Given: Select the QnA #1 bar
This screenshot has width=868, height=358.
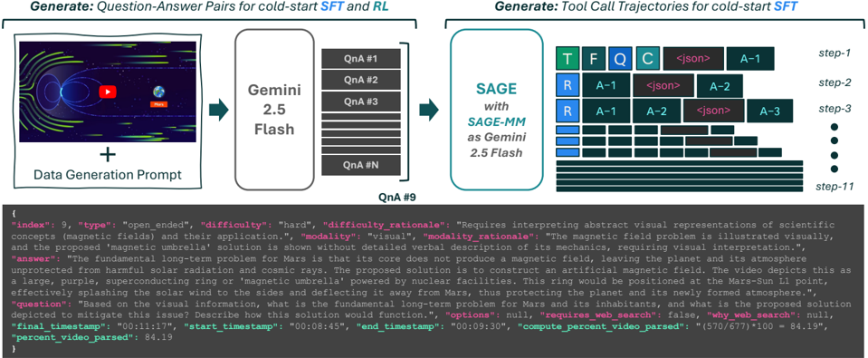Looking at the screenshot, I should point(361,59).
